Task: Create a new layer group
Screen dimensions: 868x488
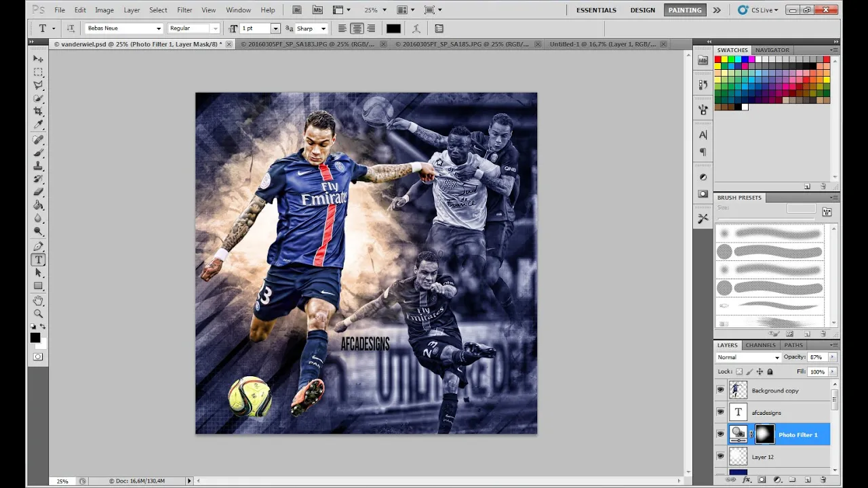Action: [x=791, y=479]
